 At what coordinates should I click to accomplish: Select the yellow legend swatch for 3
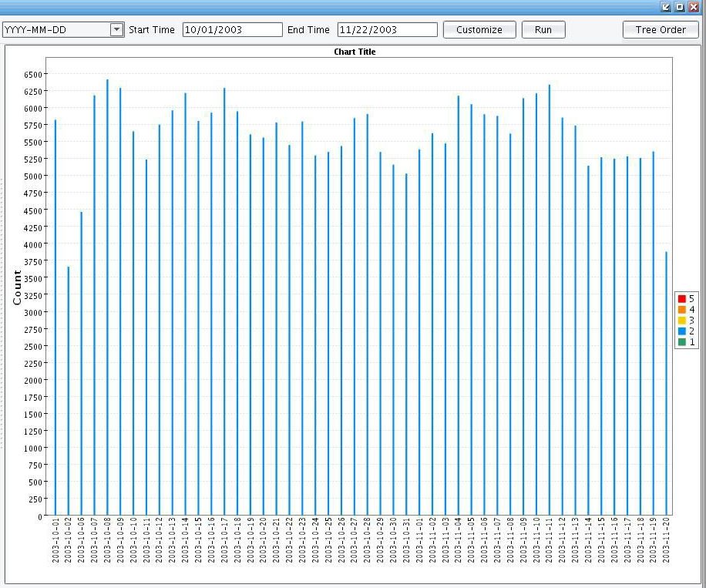click(681, 321)
